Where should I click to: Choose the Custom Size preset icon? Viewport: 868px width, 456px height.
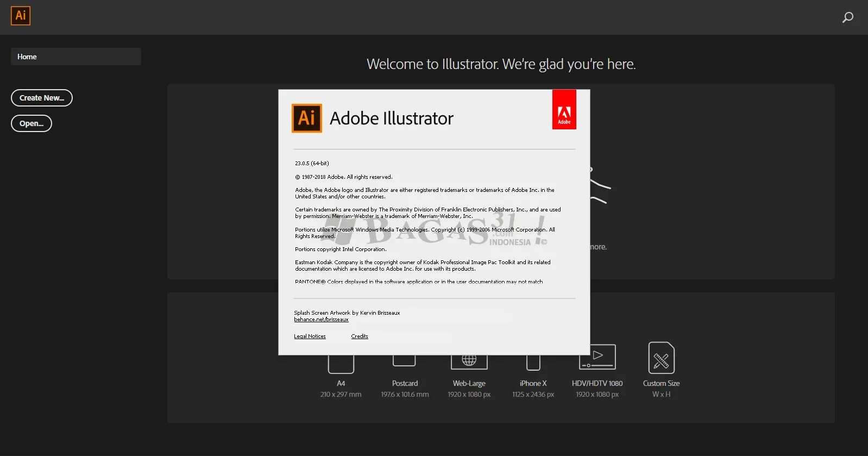point(662,358)
